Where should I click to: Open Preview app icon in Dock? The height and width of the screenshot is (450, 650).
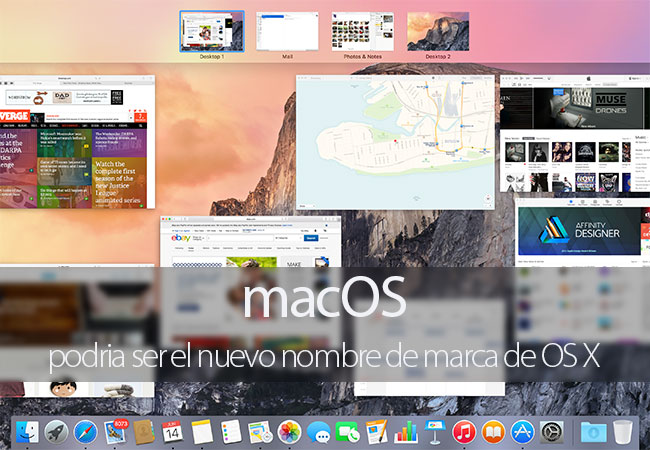point(260,432)
